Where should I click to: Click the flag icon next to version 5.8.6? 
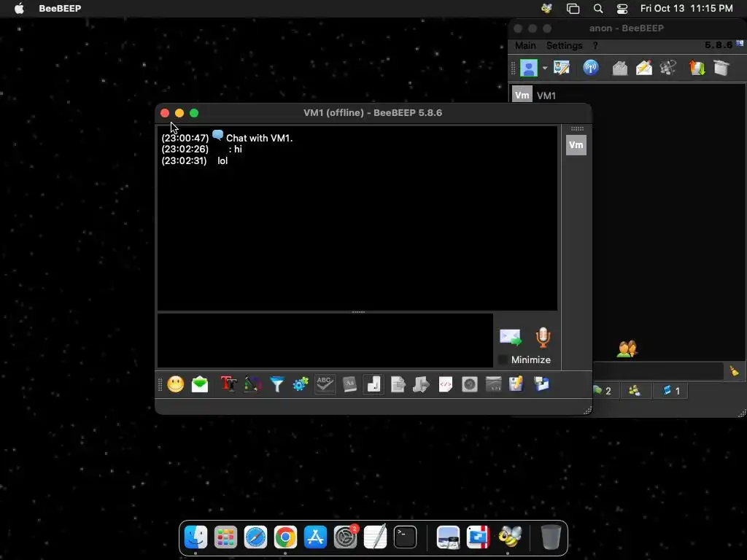(x=740, y=43)
